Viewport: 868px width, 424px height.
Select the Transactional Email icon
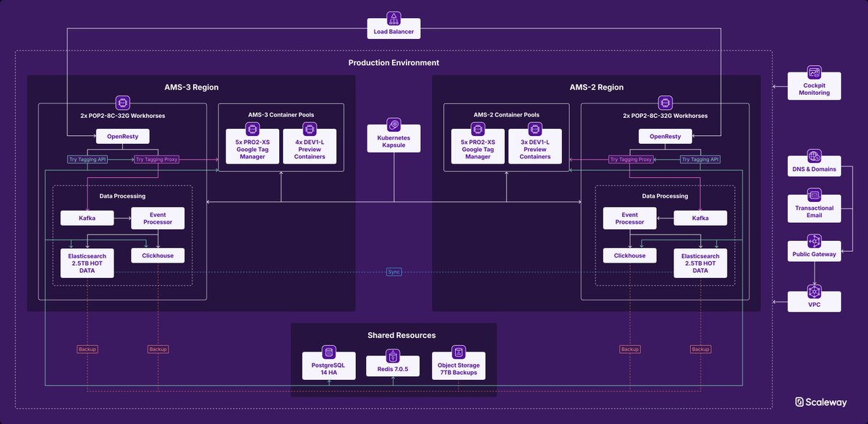pos(814,195)
